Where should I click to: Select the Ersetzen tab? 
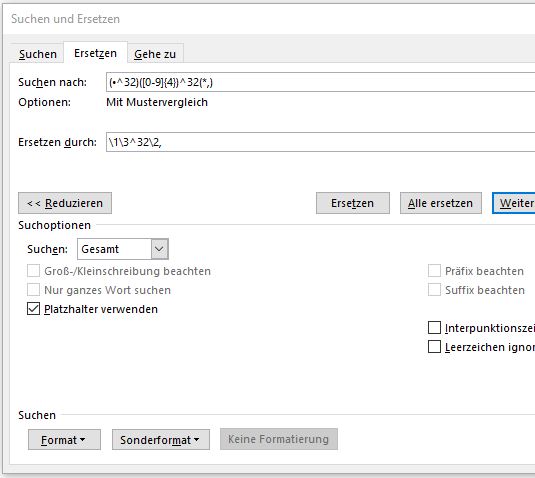96,53
